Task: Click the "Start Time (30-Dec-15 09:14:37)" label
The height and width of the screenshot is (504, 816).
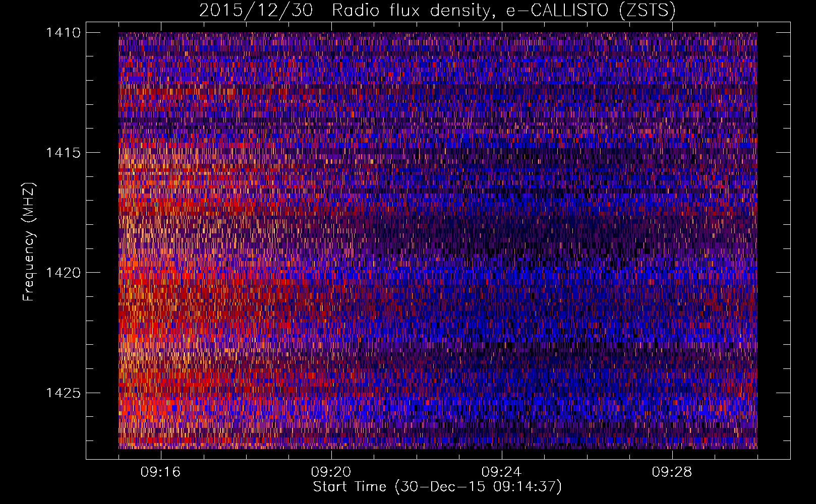Action: pos(437,487)
